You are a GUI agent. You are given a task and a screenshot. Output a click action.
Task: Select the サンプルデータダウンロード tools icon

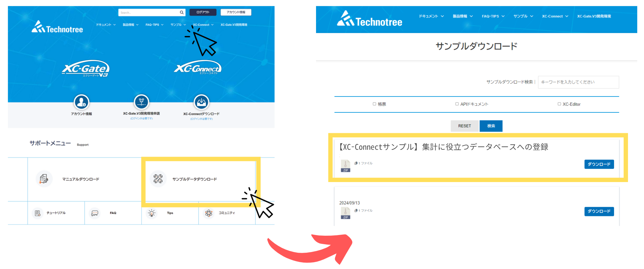pos(158,179)
